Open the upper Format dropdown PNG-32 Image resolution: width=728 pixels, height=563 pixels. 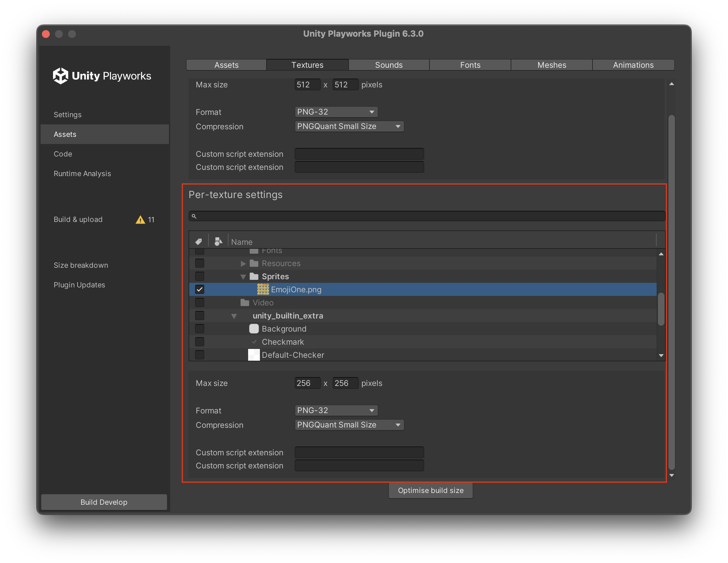pos(336,112)
